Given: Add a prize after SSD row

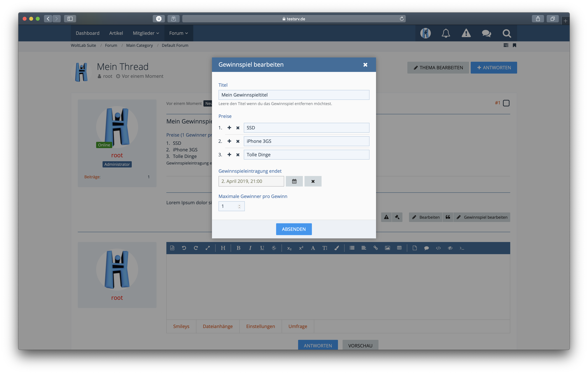Looking at the screenshot, I should click(x=229, y=128).
